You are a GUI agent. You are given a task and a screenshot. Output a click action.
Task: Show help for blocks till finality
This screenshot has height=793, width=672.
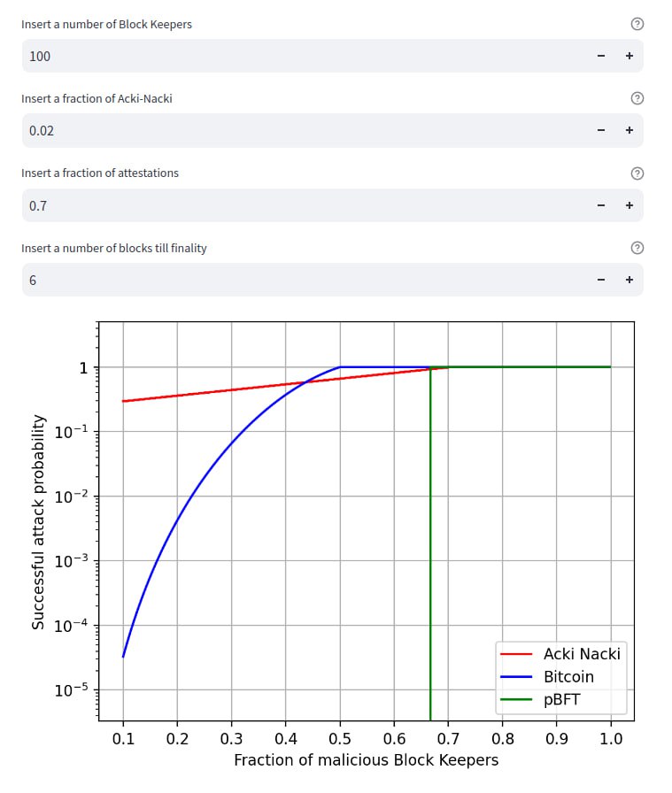(637, 248)
